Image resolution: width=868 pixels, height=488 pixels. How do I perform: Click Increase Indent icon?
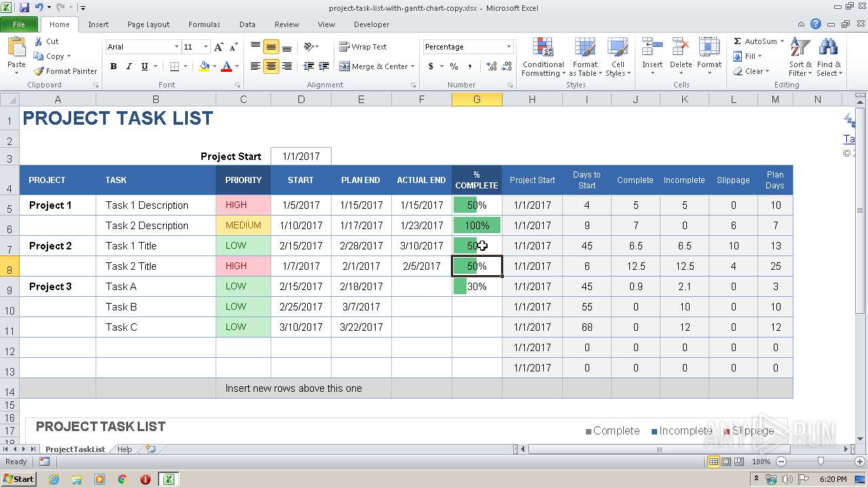(325, 66)
